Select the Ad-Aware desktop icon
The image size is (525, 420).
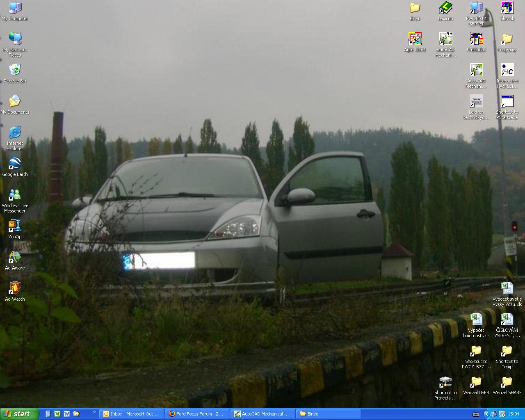coord(15,258)
